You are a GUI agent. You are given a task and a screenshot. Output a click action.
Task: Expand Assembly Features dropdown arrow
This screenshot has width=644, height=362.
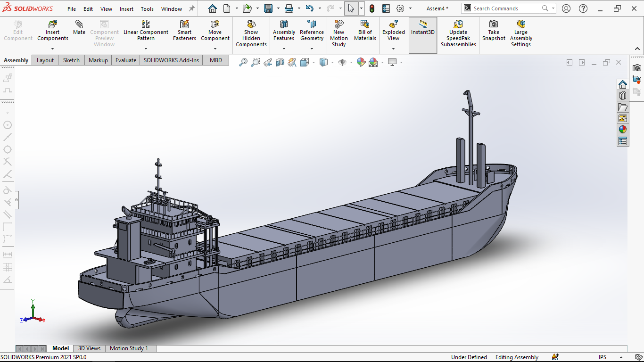284,49
